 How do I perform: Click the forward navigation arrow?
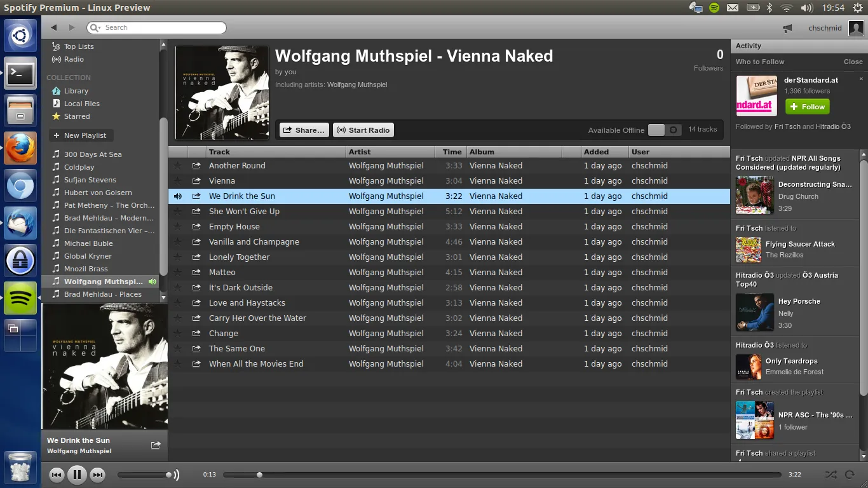(72, 27)
